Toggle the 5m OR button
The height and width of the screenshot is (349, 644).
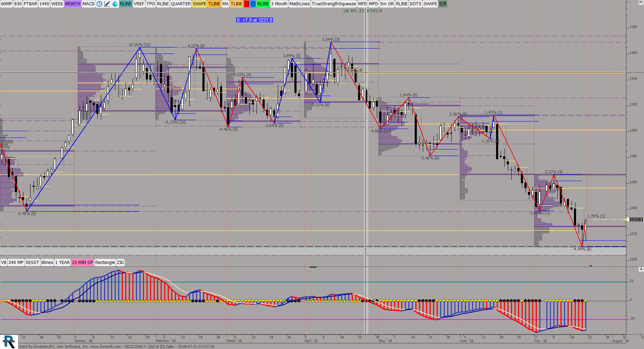point(387,4)
